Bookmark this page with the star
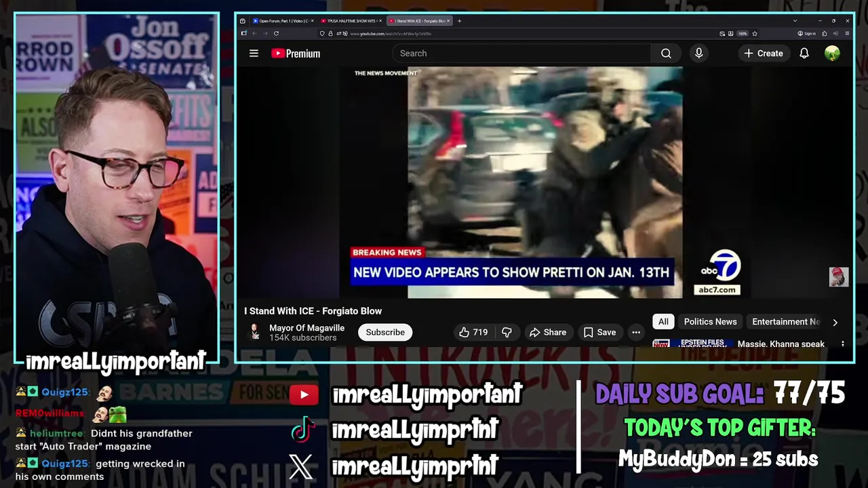 (x=755, y=33)
